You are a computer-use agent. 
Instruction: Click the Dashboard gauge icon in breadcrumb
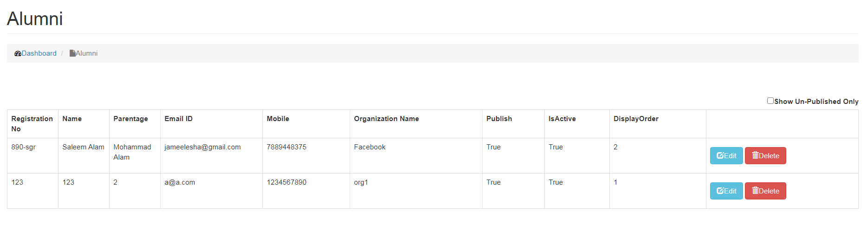coord(18,53)
